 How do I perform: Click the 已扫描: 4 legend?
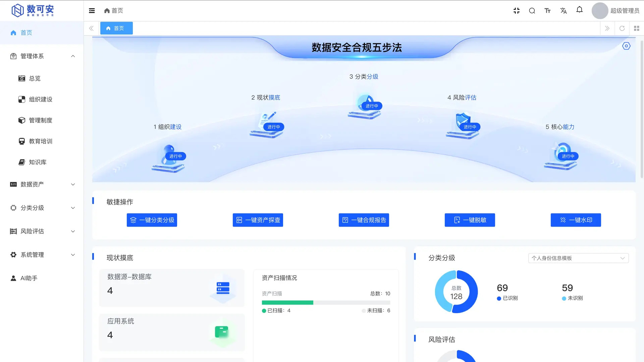coord(276,311)
